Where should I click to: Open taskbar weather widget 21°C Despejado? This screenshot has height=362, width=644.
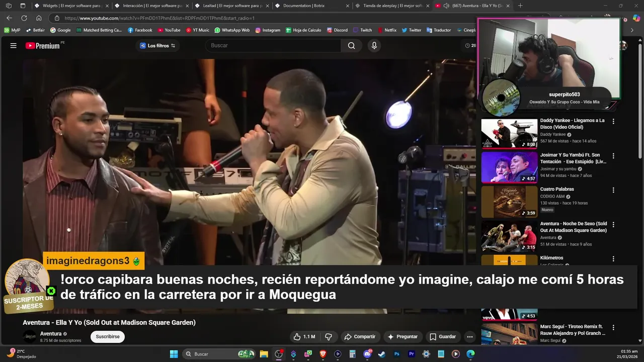click(21, 354)
